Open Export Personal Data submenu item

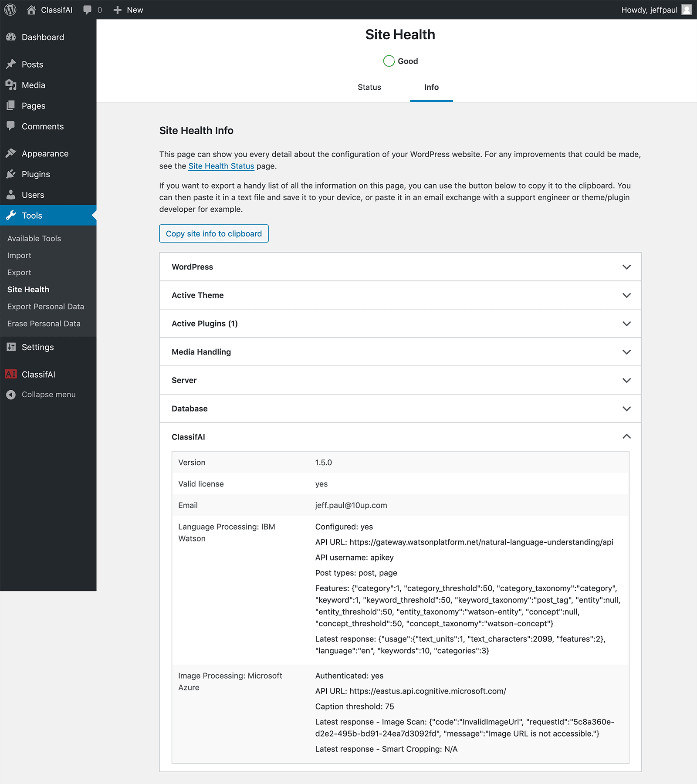pos(46,307)
